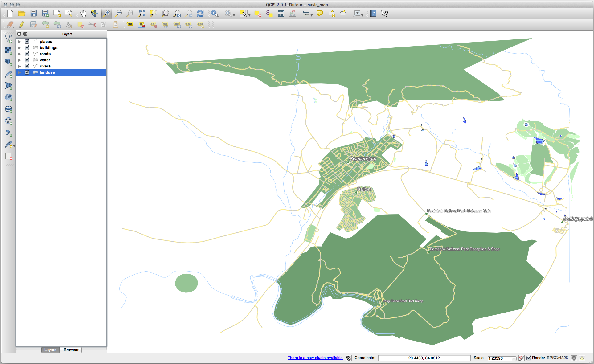Click the Refresh map icon
The image size is (594, 364).
[x=200, y=13]
